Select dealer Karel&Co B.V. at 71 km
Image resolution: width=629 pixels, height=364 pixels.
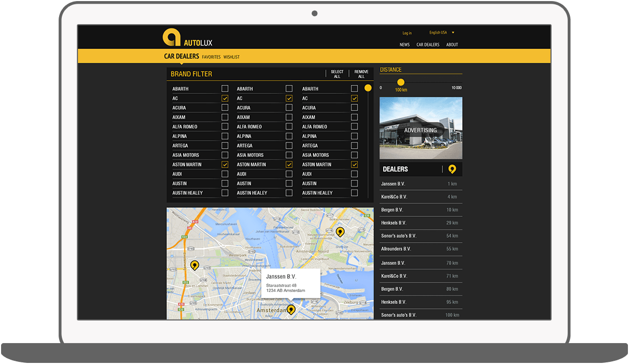(x=421, y=276)
